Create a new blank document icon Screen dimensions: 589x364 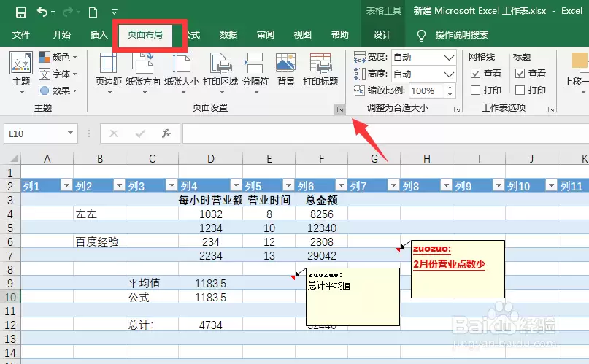[x=93, y=12]
